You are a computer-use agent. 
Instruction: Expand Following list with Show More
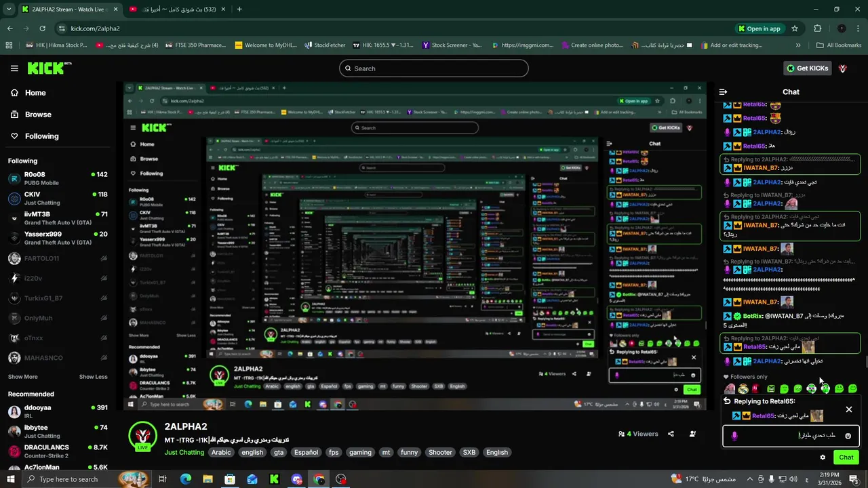(22, 377)
